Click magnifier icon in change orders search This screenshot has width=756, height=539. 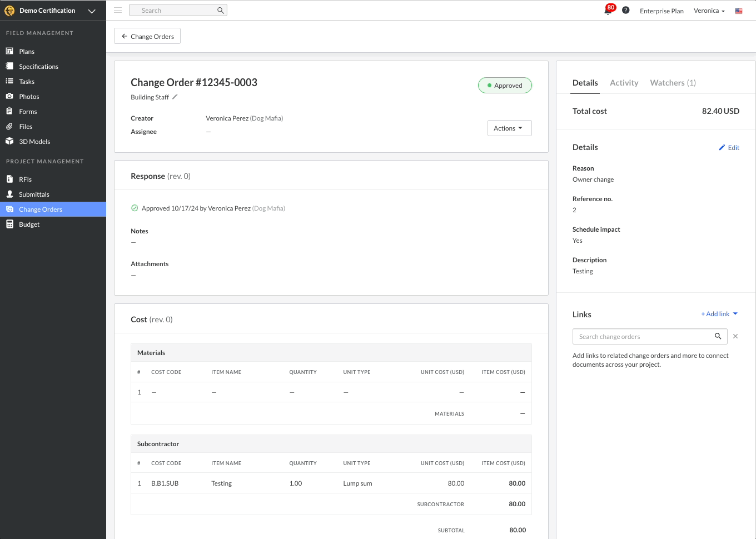(718, 336)
